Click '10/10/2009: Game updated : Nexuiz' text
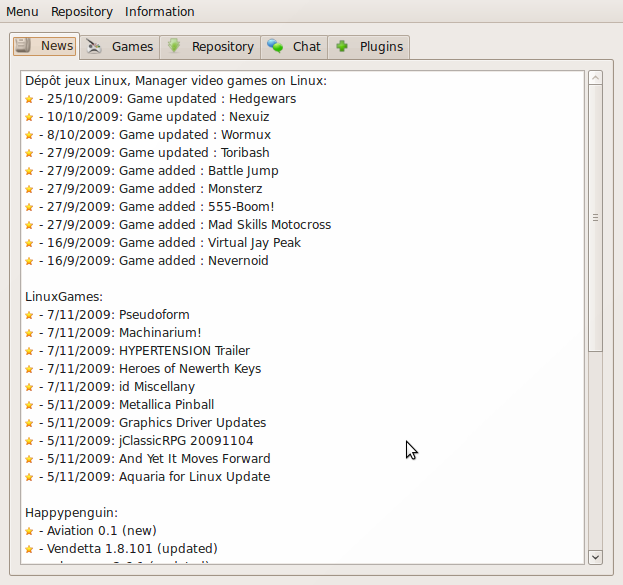The width and height of the screenshot is (623, 585). click(x=158, y=117)
